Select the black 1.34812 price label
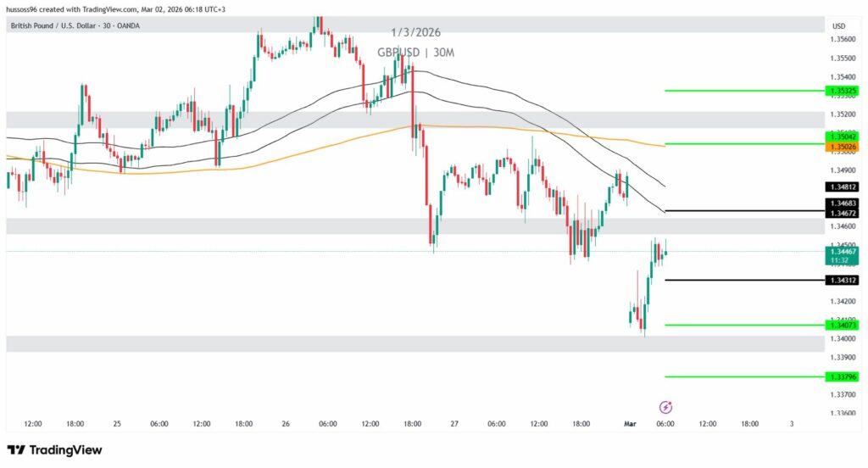 pyautogui.click(x=841, y=187)
